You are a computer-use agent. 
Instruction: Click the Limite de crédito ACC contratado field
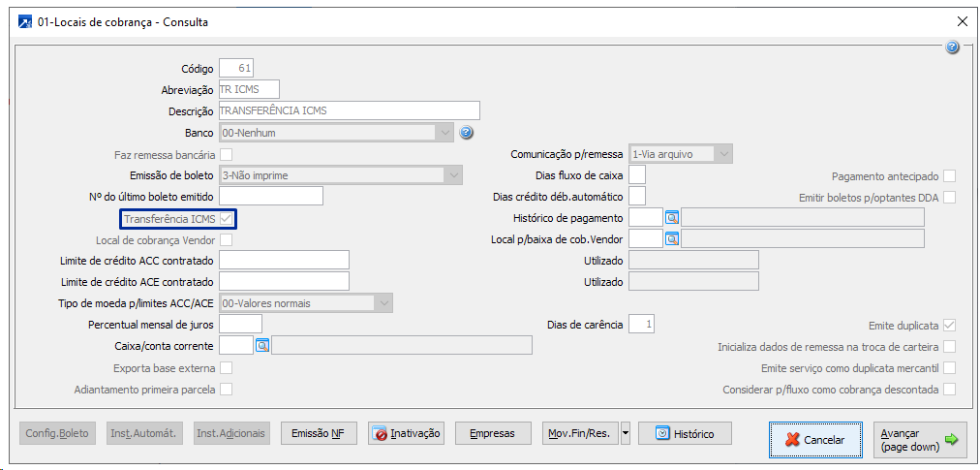coord(284,260)
